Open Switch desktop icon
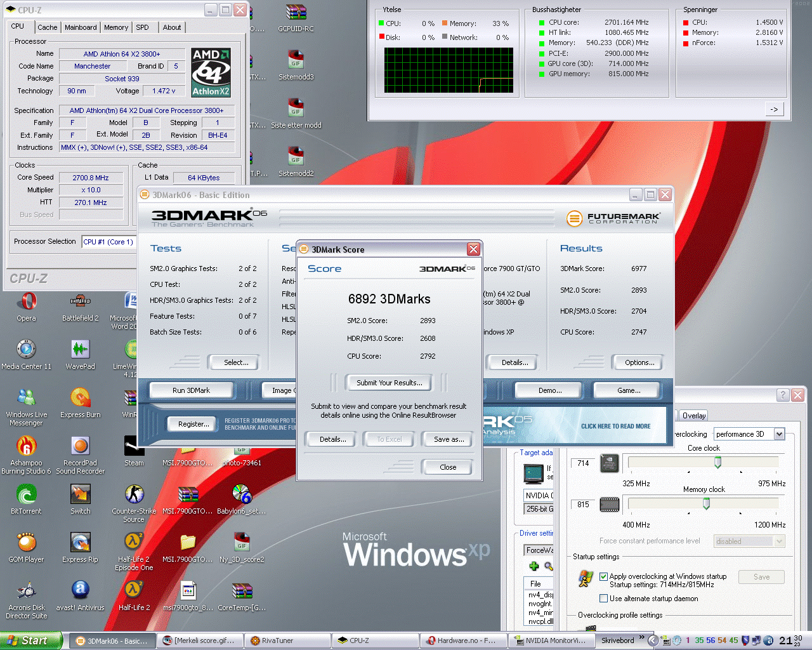The height and width of the screenshot is (650, 812). coord(80,500)
